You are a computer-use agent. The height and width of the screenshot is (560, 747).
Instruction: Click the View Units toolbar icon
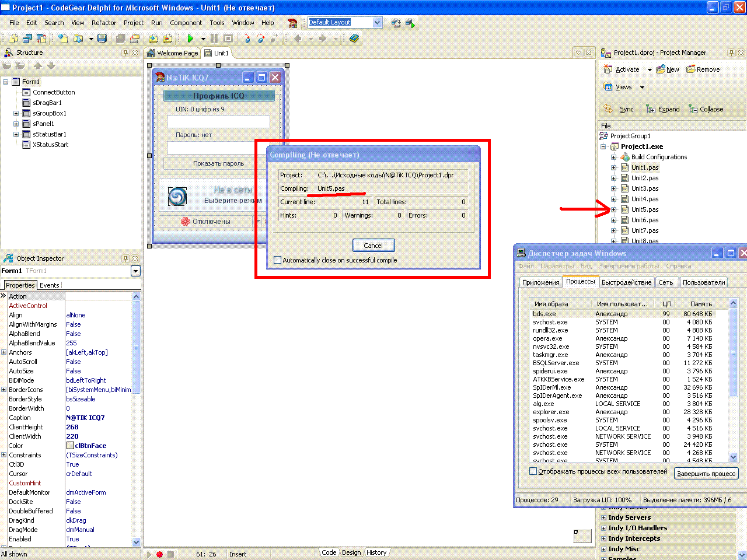[13, 38]
